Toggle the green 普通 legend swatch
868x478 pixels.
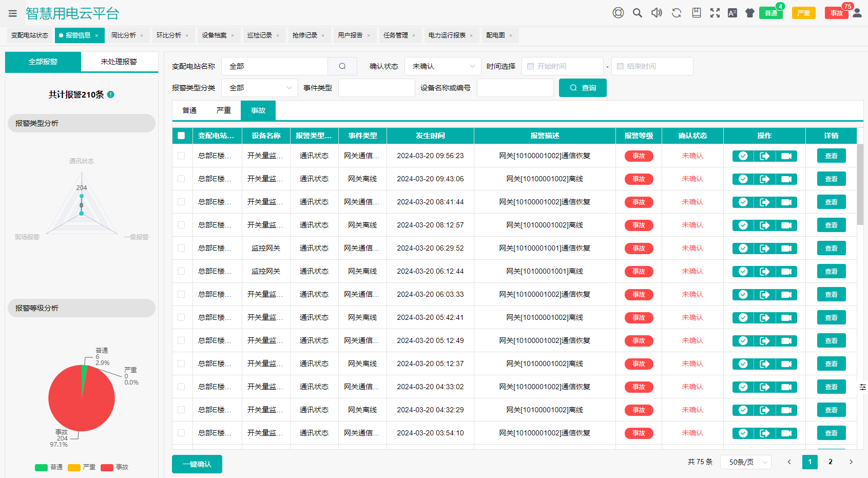[x=41, y=468]
